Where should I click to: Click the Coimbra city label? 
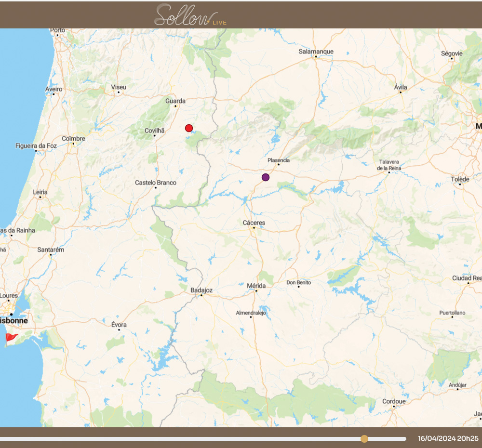pos(73,139)
